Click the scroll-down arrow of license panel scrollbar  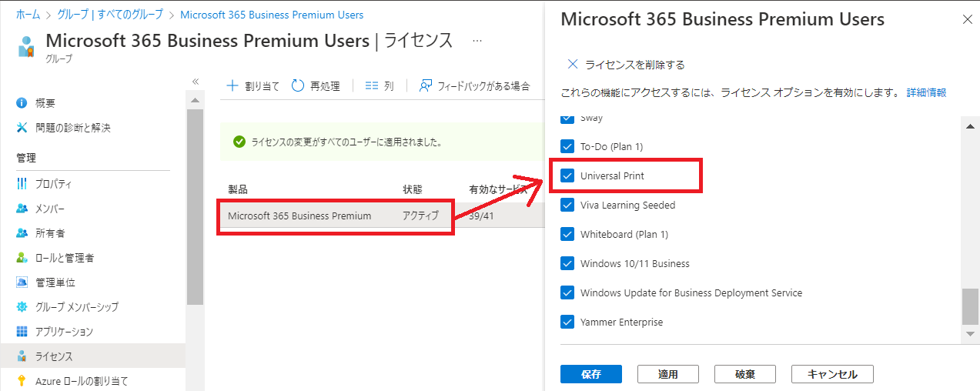pyautogui.click(x=970, y=333)
